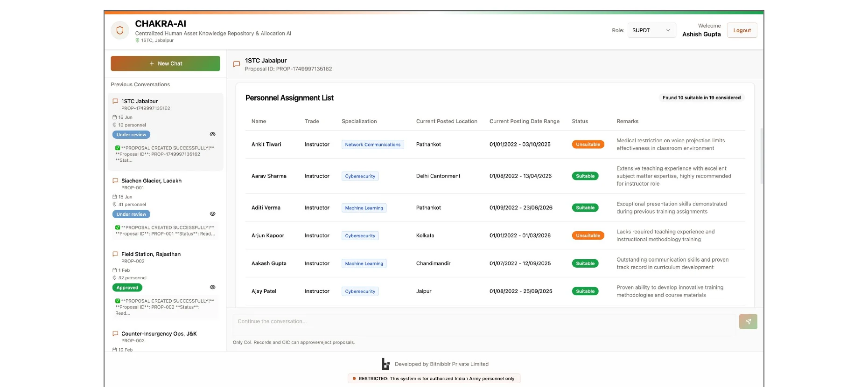The height and width of the screenshot is (387, 868).
Task: Click calendar icon next to 1 Feb
Action: (114, 270)
